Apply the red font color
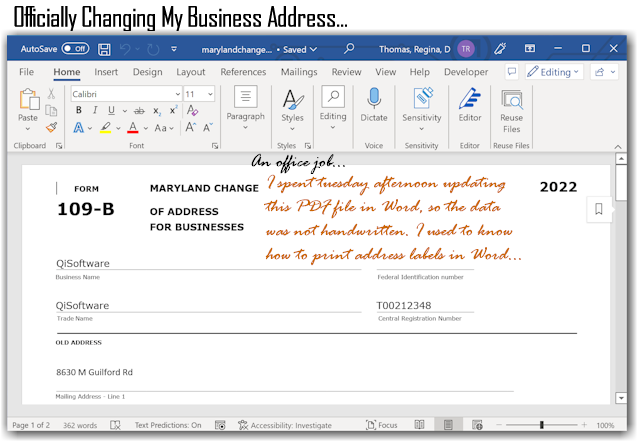Viewport: 639px width, 443px height. [x=133, y=128]
